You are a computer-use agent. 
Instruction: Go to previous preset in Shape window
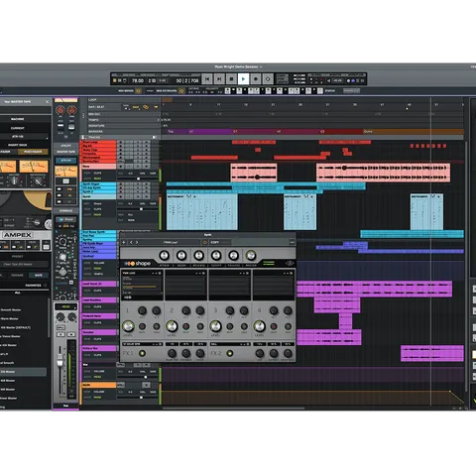pyautogui.click(x=131, y=242)
